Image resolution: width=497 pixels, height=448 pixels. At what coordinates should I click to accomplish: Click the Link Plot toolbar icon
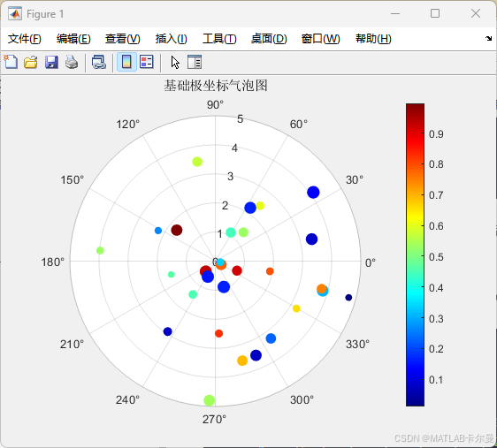click(x=98, y=62)
